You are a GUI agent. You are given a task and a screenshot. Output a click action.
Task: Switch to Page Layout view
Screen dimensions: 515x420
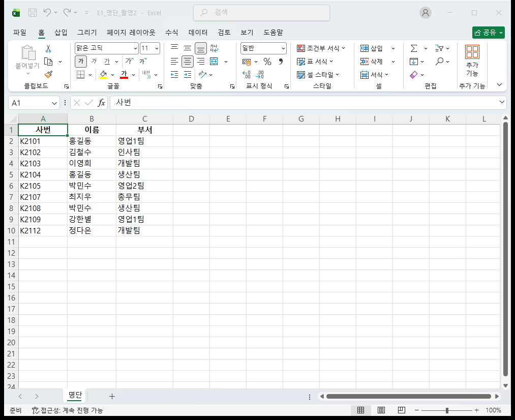(x=381, y=410)
